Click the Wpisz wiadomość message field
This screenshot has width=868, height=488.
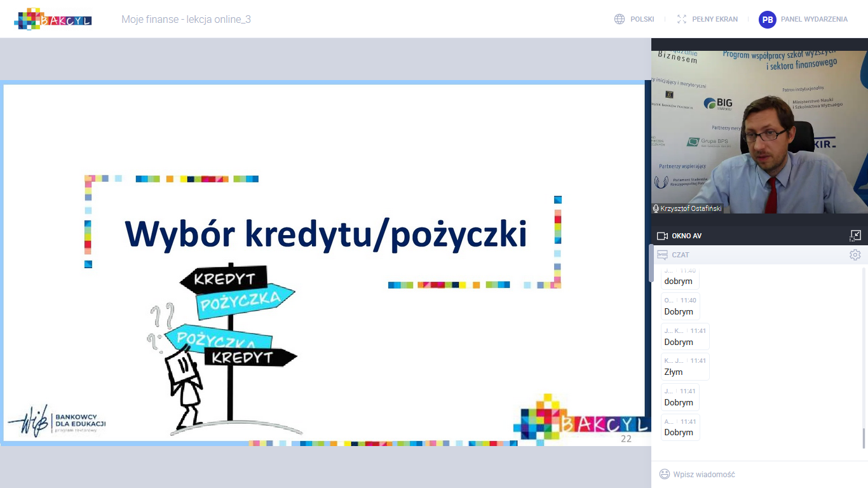click(759, 474)
